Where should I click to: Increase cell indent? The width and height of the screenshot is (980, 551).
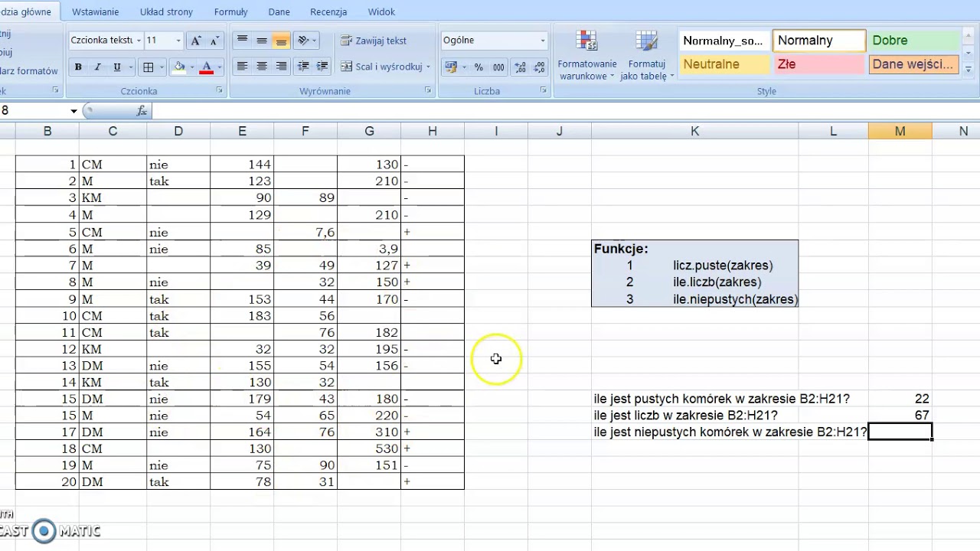tap(322, 67)
